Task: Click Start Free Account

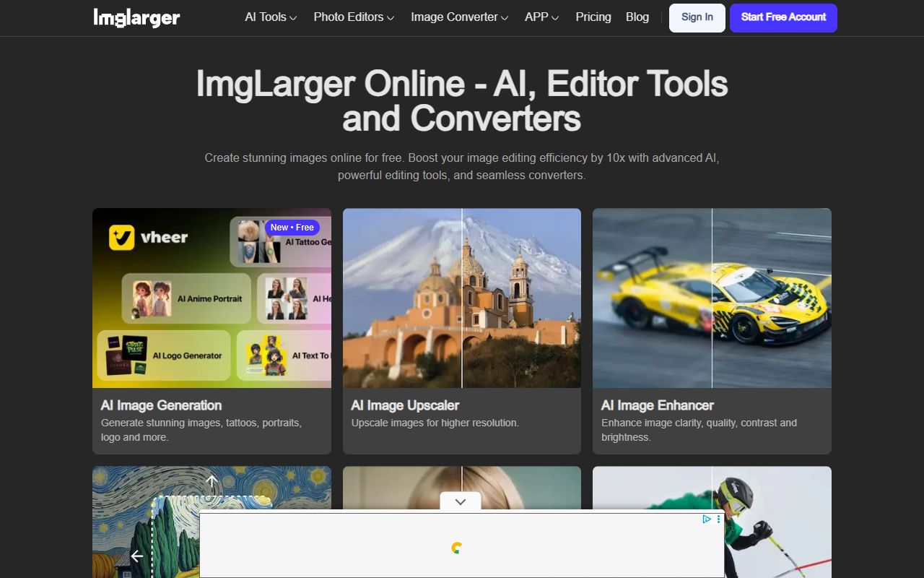Action: 783,17
